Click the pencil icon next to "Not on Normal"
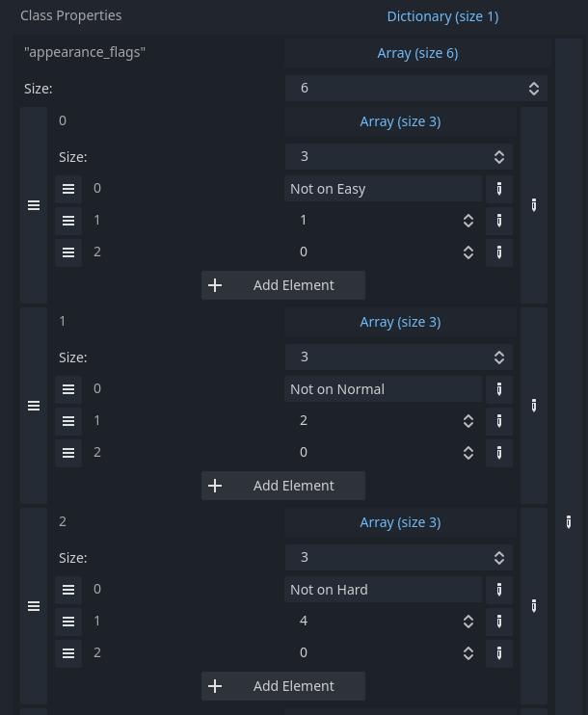588x715 pixels. coord(499,389)
